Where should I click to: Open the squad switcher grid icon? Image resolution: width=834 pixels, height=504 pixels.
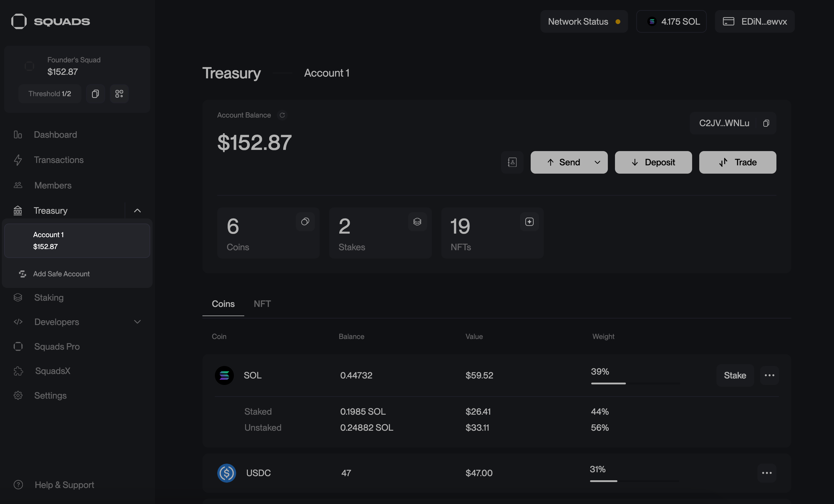coord(119,94)
